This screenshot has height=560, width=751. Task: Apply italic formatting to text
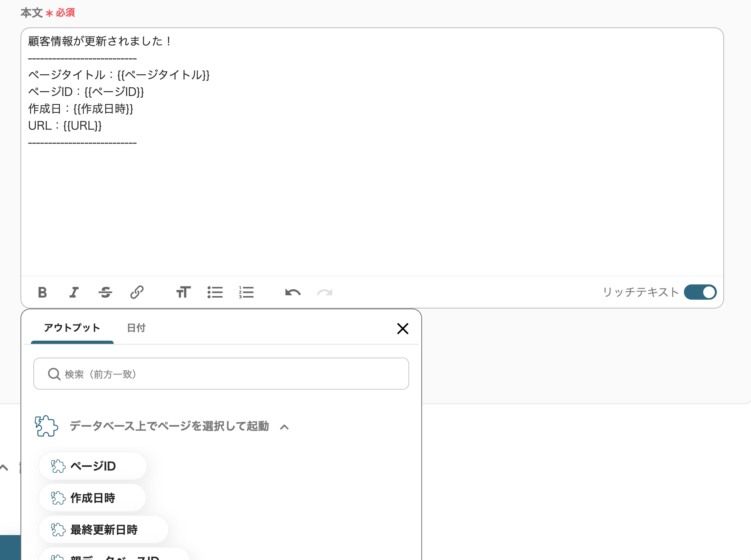[74, 292]
